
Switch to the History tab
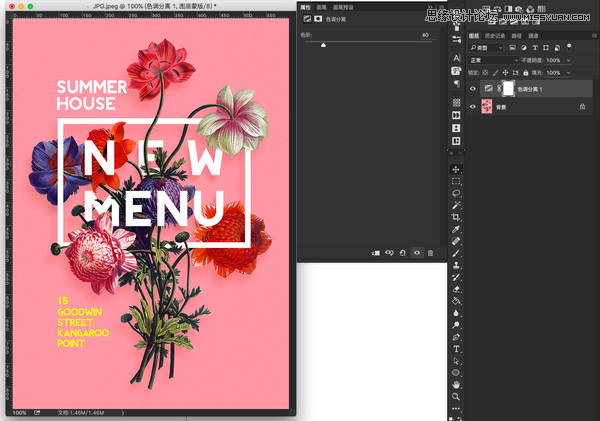(x=495, y=36)
